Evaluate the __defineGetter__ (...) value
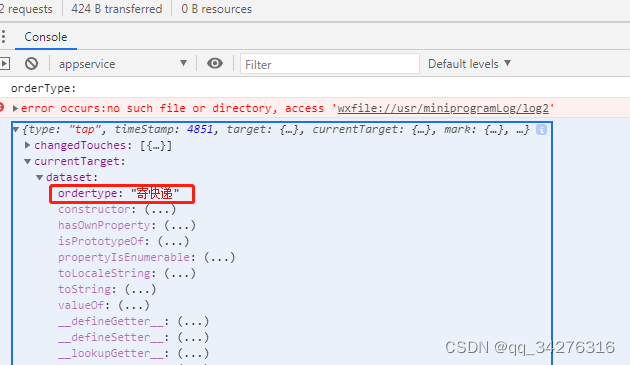Viewport: 630px width, 365px height. [x=193, y=322]
